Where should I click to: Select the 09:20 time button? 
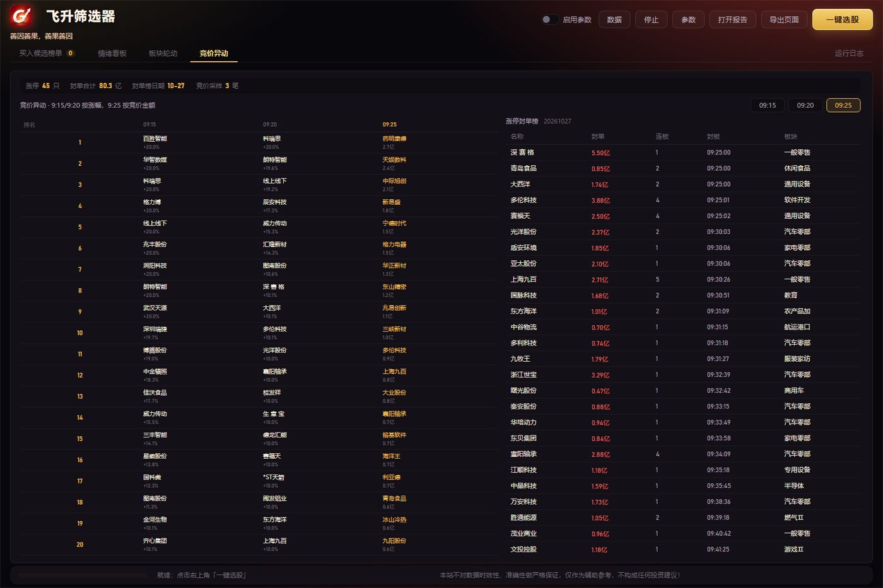[805, 105]
